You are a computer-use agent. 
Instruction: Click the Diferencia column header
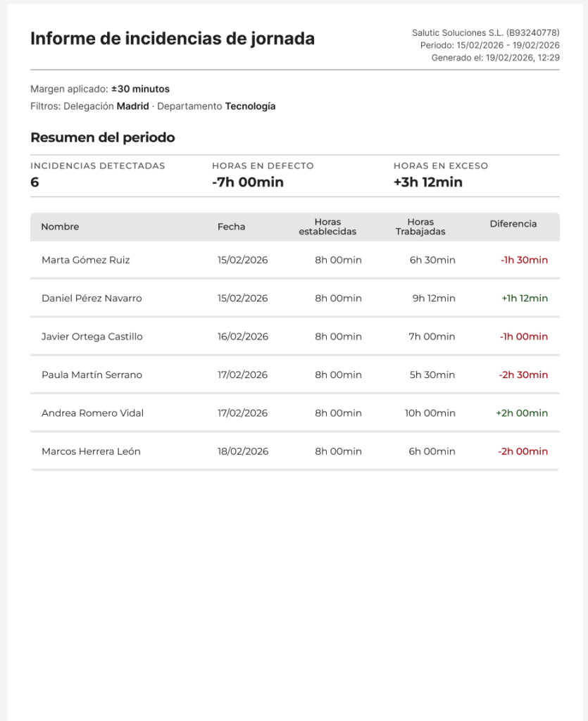pos(513,224)
